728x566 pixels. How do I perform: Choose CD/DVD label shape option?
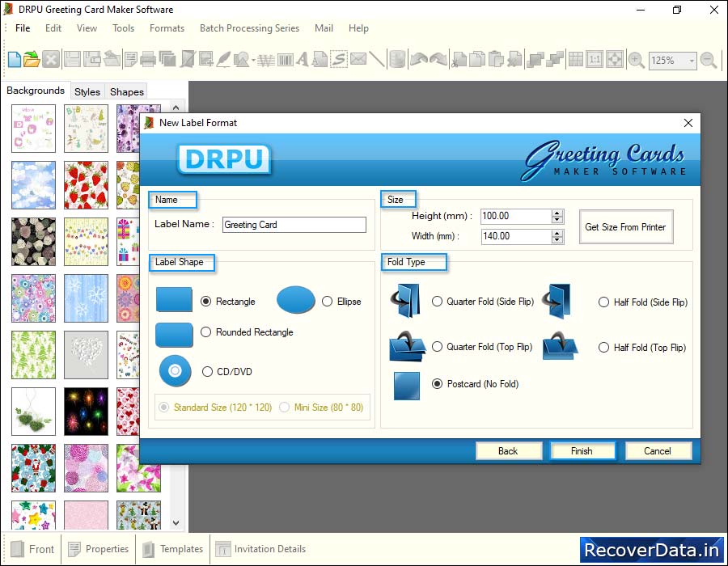tap(207, 372)
